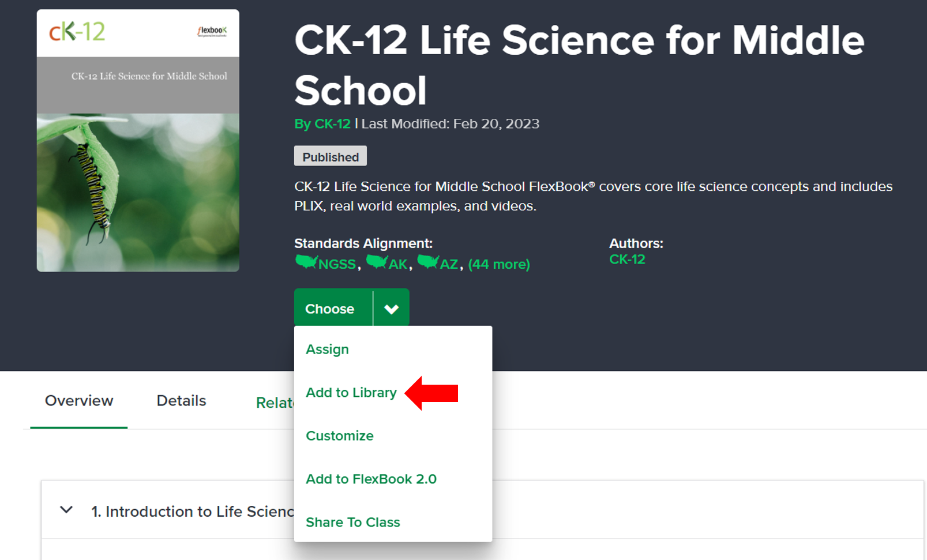927x560 pixels.
Task: Select Add to FlexBook 2.0
Action: [371, 479]
